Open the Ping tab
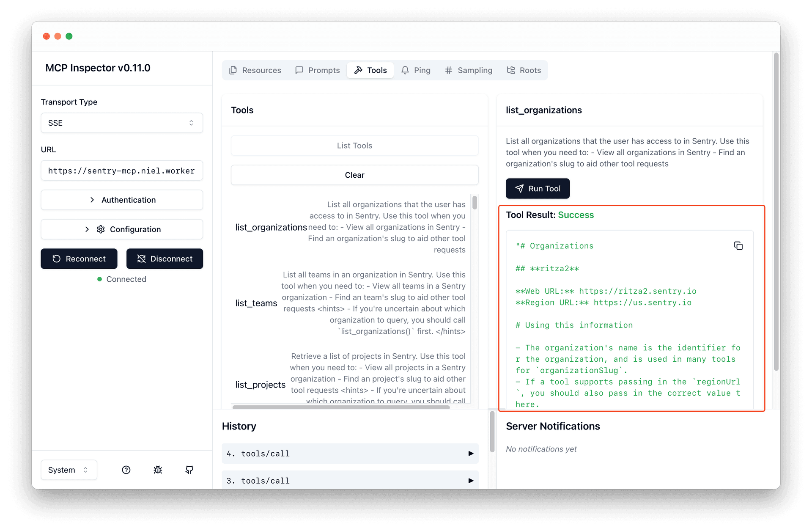 coord(416,70)
